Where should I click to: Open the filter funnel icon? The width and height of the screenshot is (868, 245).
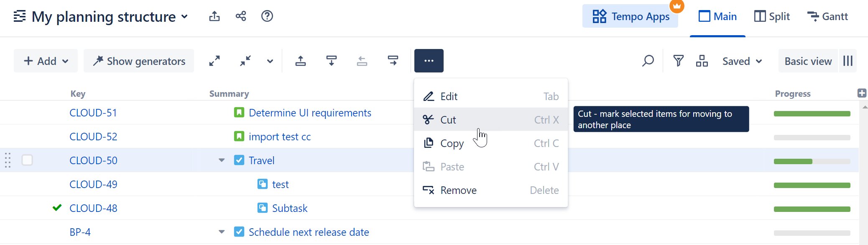678,61
